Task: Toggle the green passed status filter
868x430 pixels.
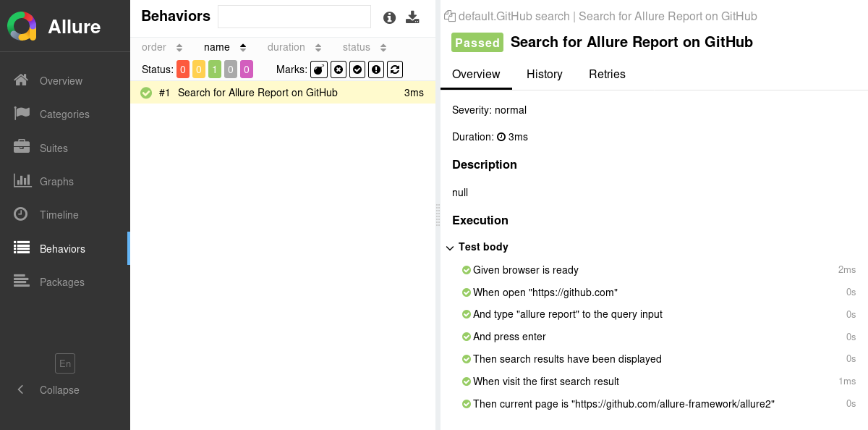Action: pos(215,69)
